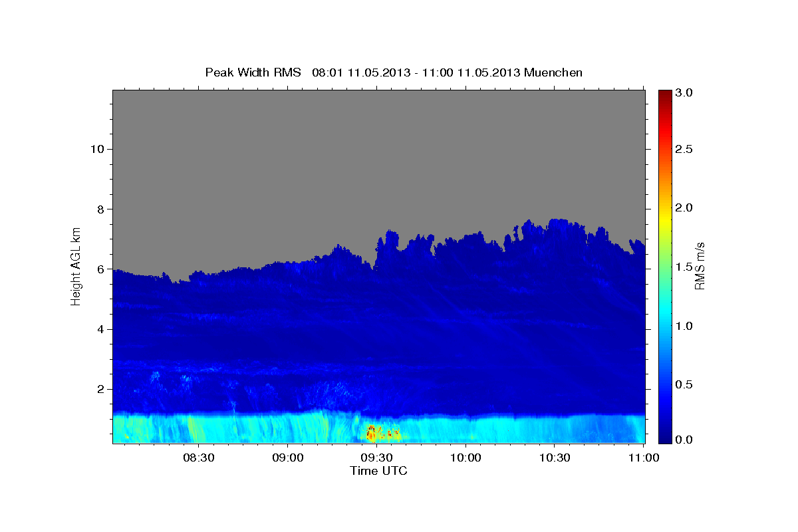Click the 11:00 time tick label
The image size is (798, 532).
(643, 458)
